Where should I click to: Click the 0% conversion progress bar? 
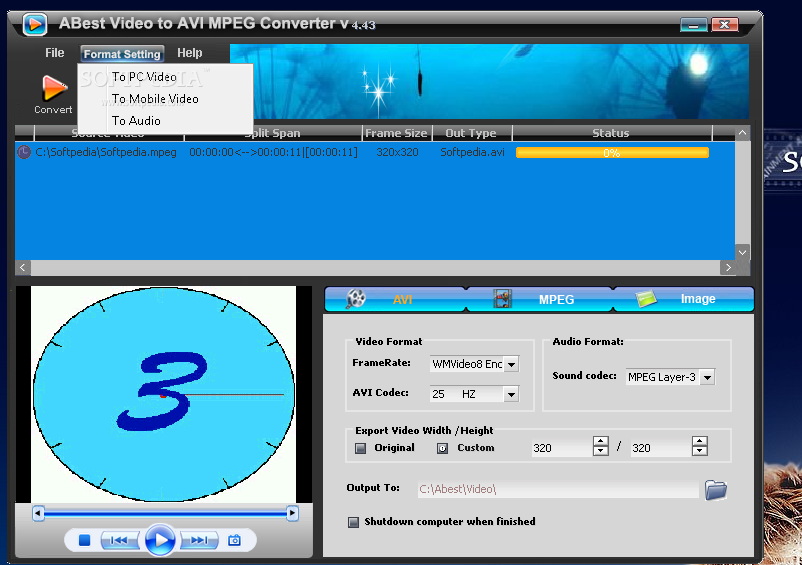click(x=612, y=153)
